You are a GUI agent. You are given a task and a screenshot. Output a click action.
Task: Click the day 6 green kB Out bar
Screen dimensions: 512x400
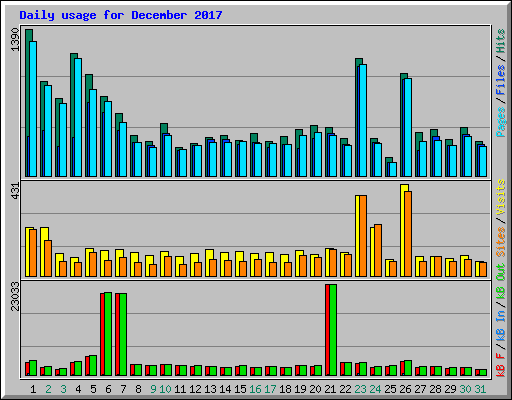pyautogui.click(x=108, y=334)
